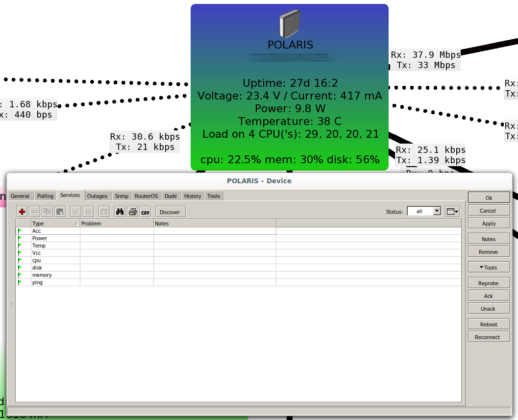Image resolution: width=518 pixels, height=420 pixels.
Task: Open the Dude tab
Action: pos(171,196)
